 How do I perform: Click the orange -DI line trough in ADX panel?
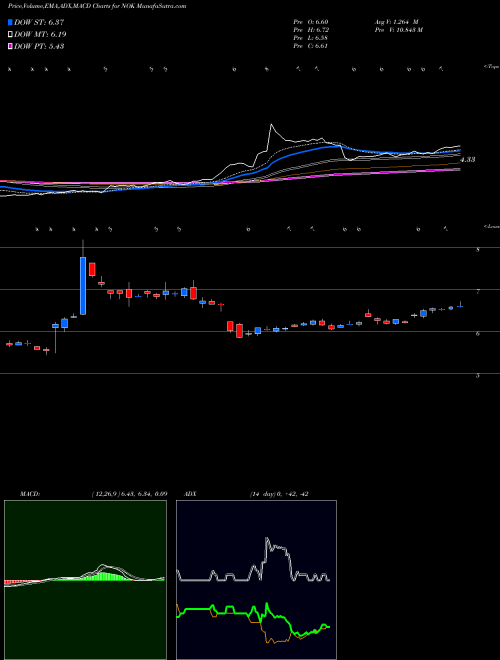275,641
